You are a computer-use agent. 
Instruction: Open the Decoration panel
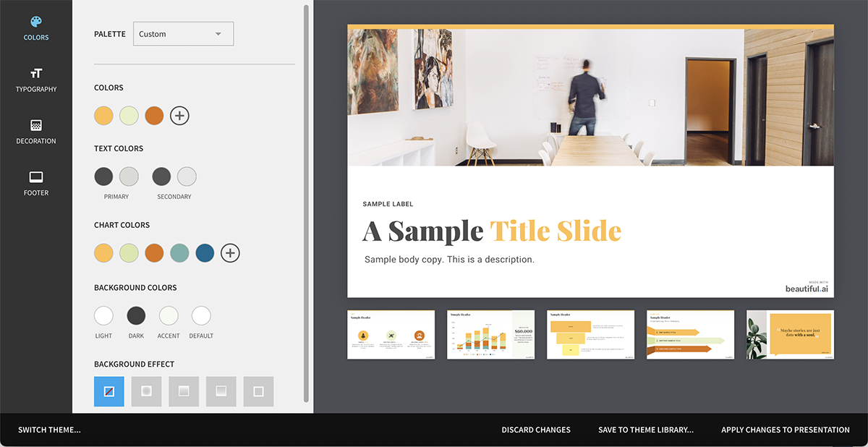tap(36, 132)
